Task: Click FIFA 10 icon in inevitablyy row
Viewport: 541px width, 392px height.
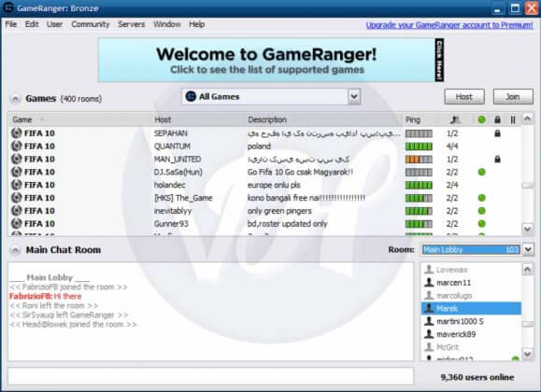Action: click(16, 211)
